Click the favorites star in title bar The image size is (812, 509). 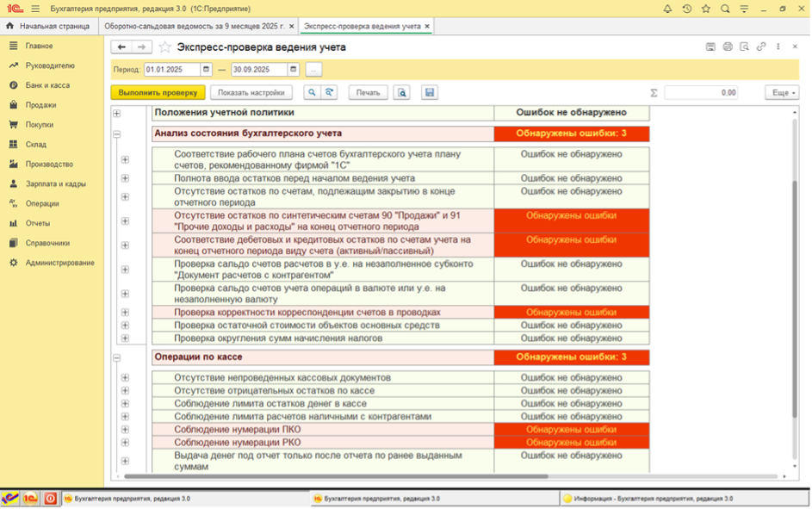pos(705,9)
